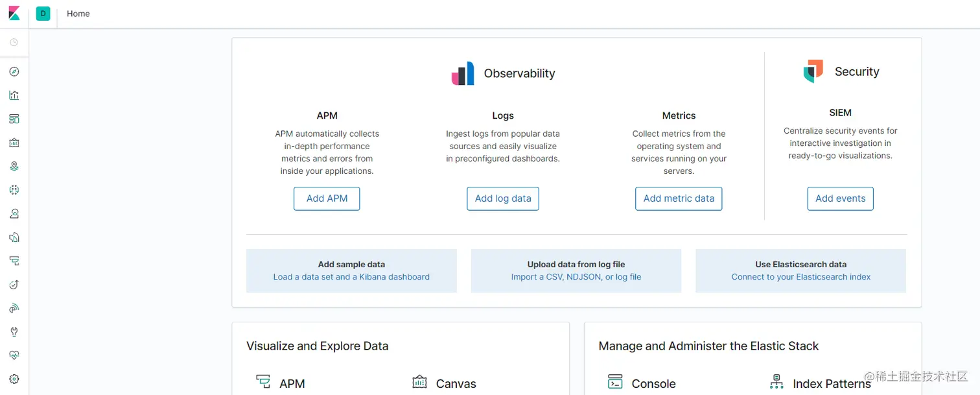Click the 'Observability' title text

(520, 73)
